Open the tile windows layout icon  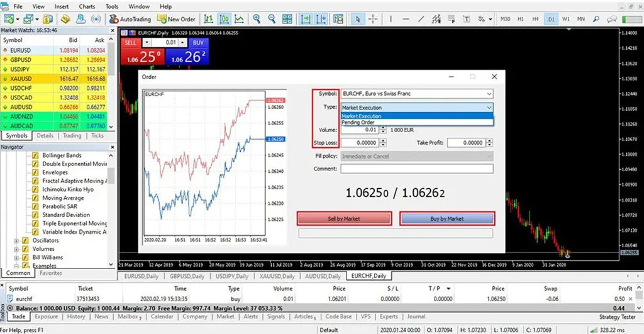point(286,19)
